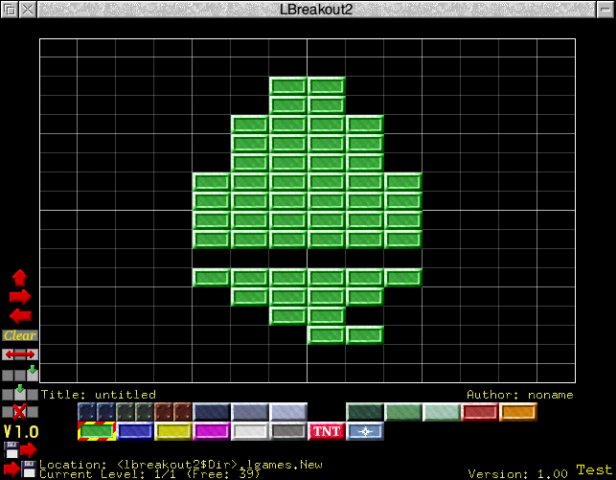Screen dimensions: 616x480
Task: Select the dark blue riveted wall brick
Action: point(96,412)
